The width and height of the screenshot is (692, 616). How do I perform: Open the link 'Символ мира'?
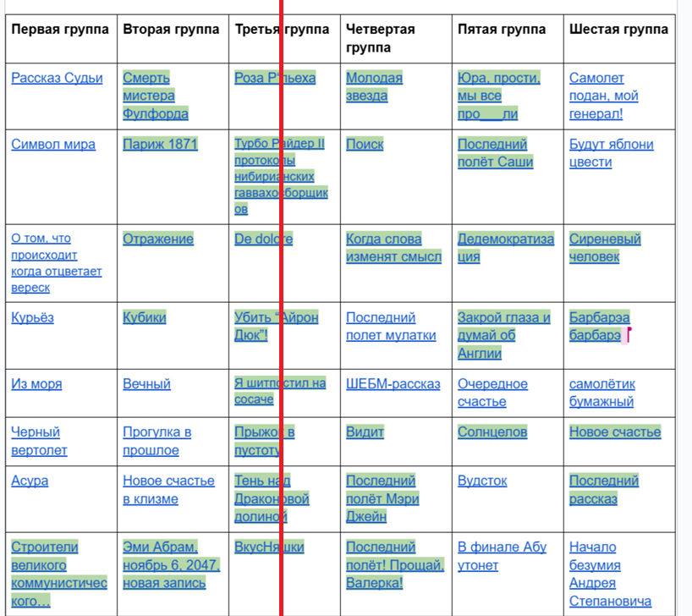click(53, 145)
